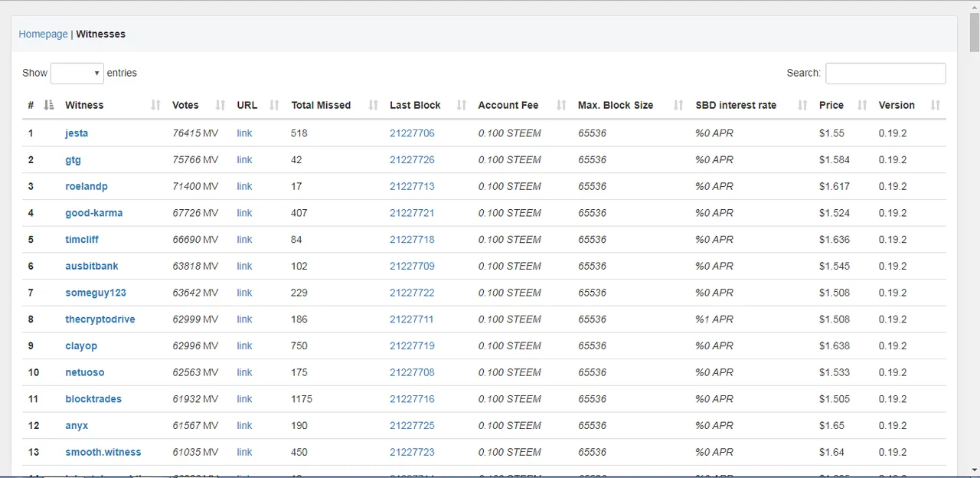Open last block 21227723
Image resolution: width=980 pixels, height=478 pixels.
(x=412, y=452)
